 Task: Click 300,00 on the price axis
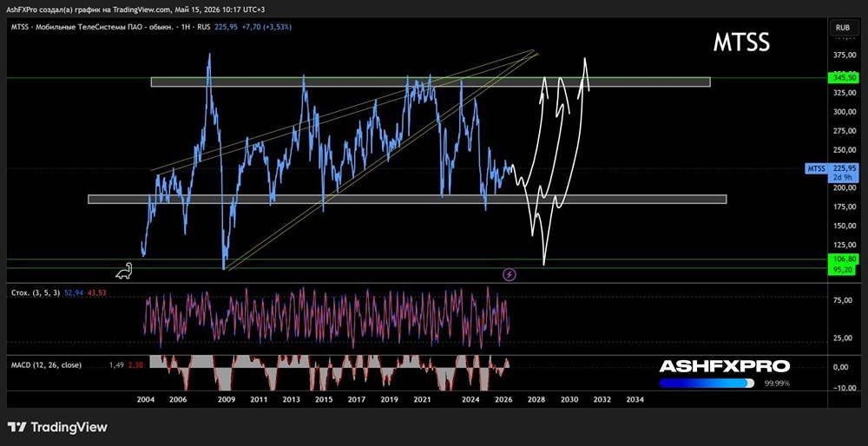pyautogui.click(x=843, y=112)
